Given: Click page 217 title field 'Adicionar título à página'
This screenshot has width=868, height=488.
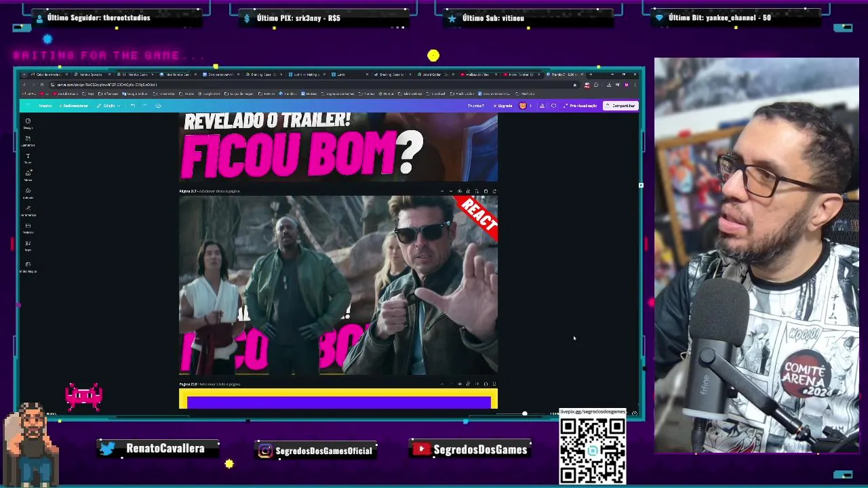Looking at the screenshot, I should (x=219, y=191).
